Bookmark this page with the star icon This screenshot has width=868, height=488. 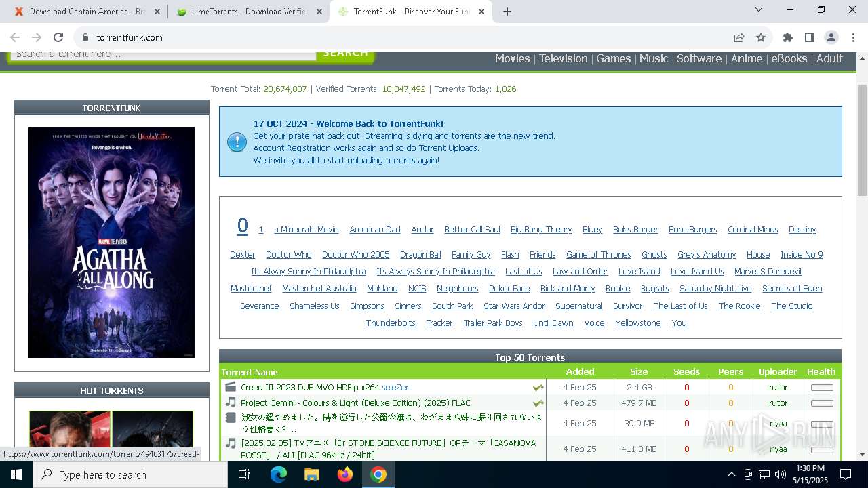point(761,37)
